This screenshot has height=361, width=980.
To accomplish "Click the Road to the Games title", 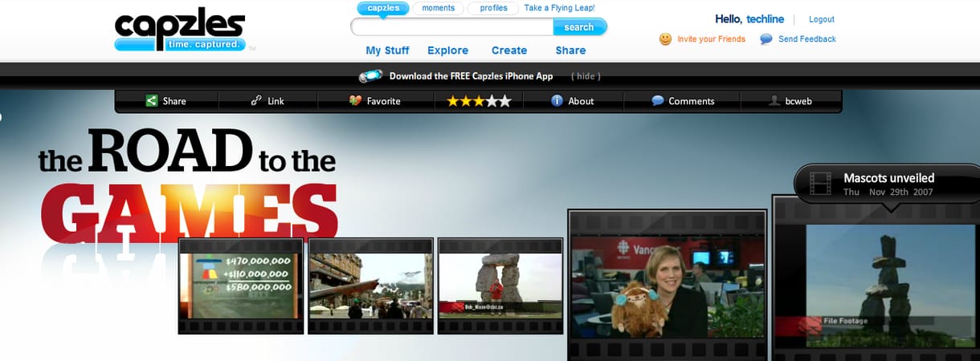I will coord(188,186).
